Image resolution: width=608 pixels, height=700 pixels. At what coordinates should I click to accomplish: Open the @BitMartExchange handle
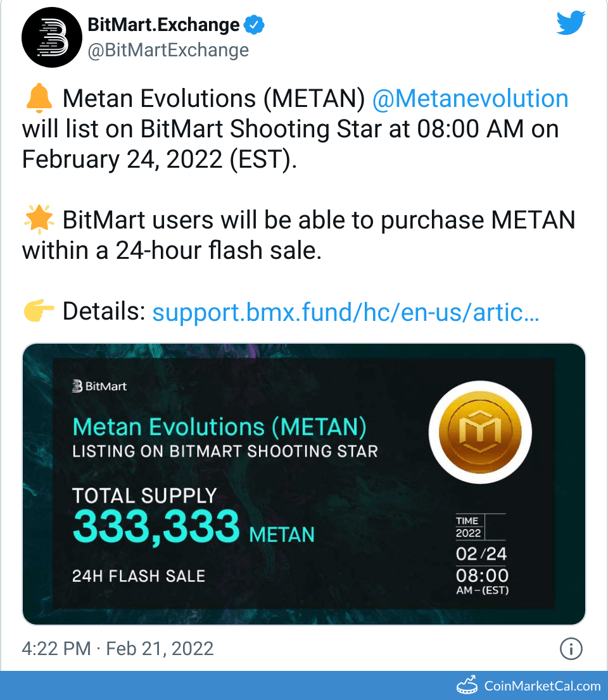pos(168,50)
